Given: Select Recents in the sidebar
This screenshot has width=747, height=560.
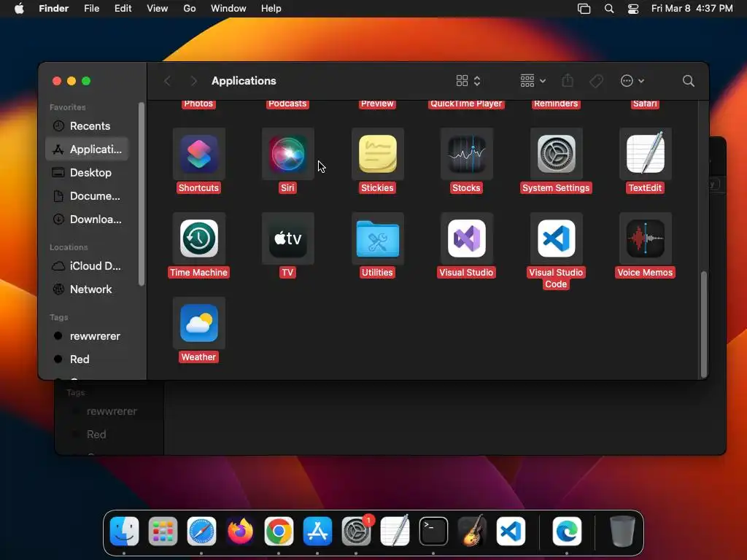Looking at the screenshot, I should pyautogui.click(x=88, y=125).
